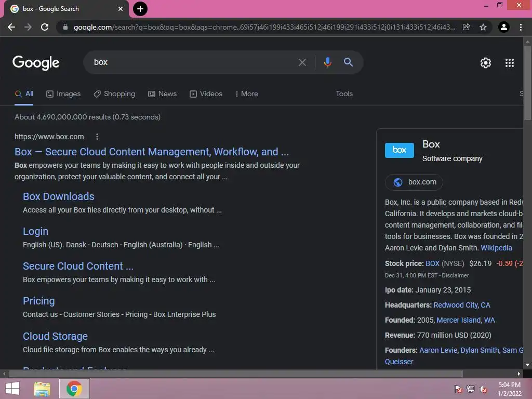Open File Explorer from the taskbar
Image resolution: width=532 pixels, height=399 pixels.
pyautogui.click(x=42, y=389)
